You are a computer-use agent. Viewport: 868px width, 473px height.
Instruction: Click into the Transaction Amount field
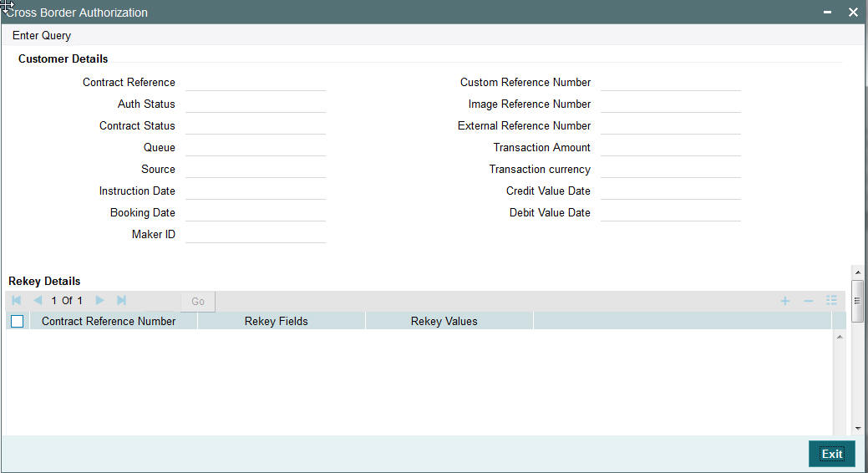(x=670, y=147)
